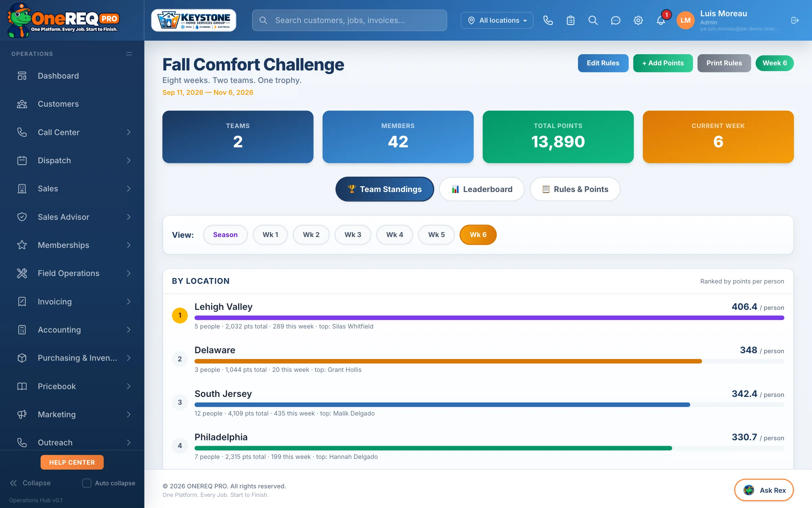This screenshot has width=812, height=508.
Task: Select the Season view pill
Action: click(x=225, y=235)
